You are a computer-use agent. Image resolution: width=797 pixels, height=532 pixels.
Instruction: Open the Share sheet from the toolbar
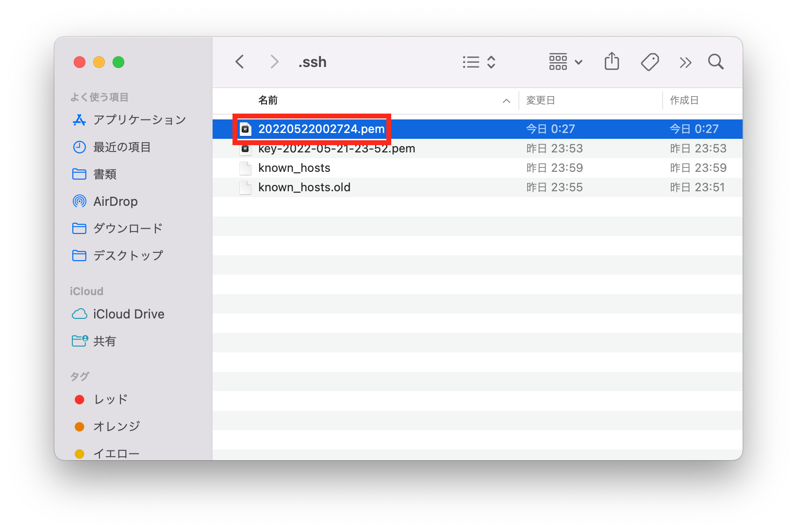pyautogui.click(x=612, y=62)
